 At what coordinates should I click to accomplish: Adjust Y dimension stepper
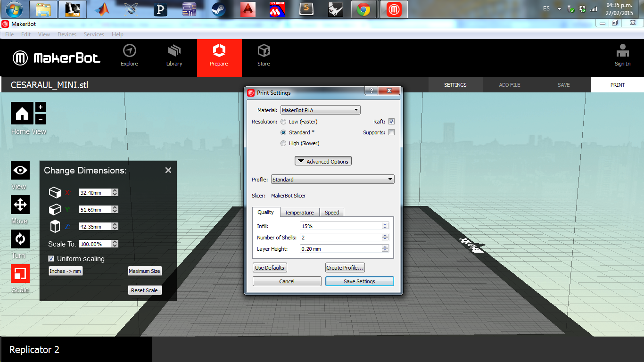coord(115,209)
